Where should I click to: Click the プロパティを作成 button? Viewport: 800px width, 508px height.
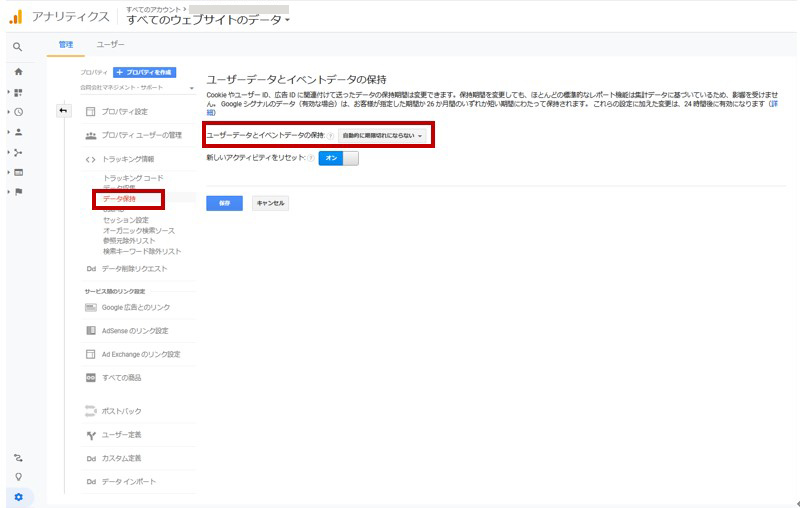point(144,73)
